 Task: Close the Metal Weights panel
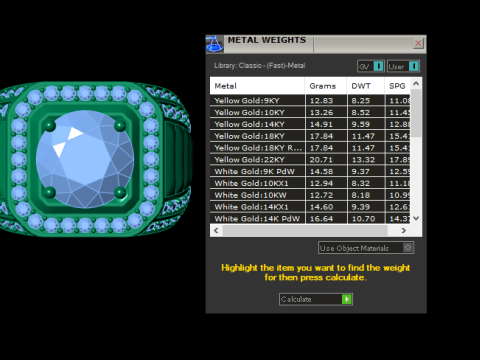coord(418,43)
